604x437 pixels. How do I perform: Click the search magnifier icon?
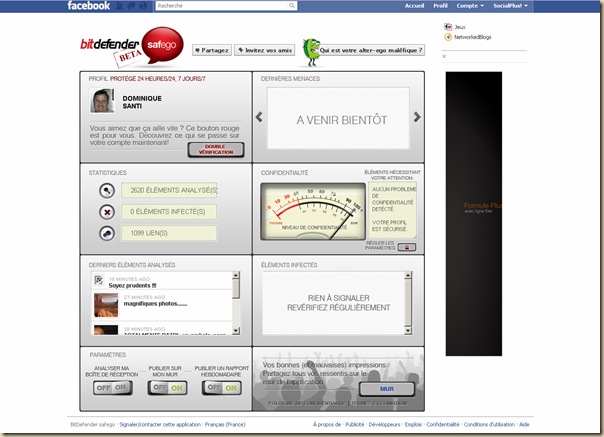292,6
